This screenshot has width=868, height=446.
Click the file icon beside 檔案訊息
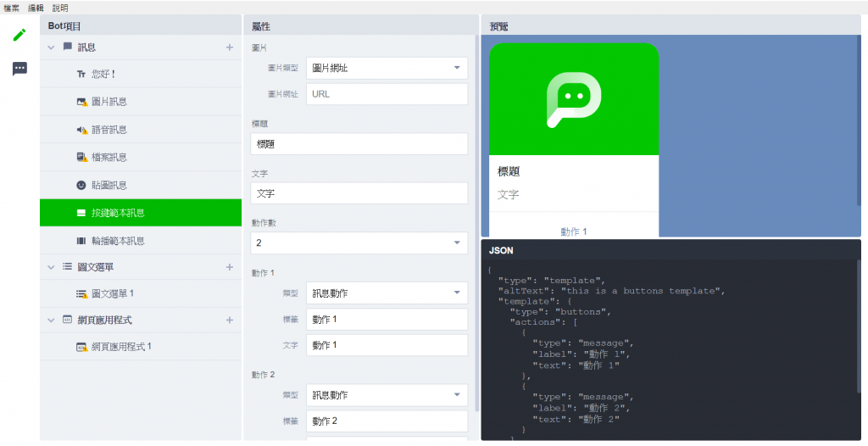pos(82,158)
